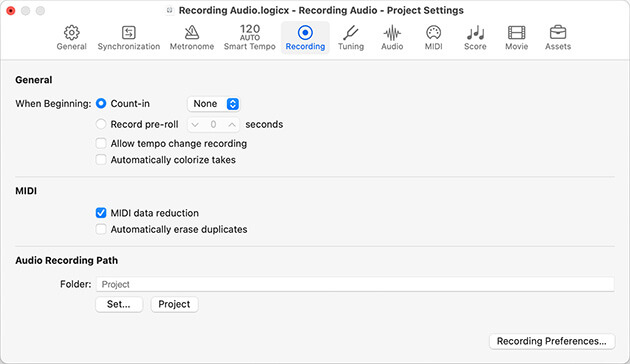The width and height of the screenshot is (630, 364).
Task: Click the Project button
Action: click(x=174, y=304)
